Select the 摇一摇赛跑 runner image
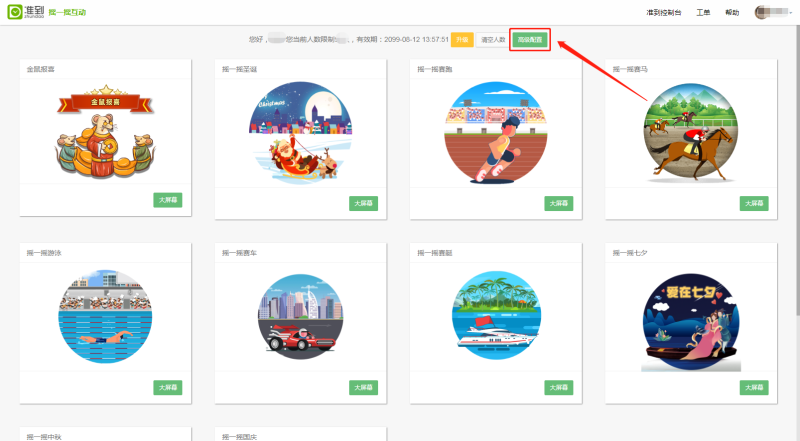Viewport: 800px width, 441px height. [496, 133]
